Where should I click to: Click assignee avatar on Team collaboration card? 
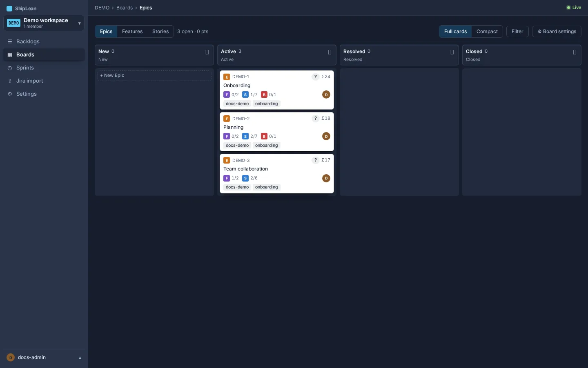pos(326,178)
